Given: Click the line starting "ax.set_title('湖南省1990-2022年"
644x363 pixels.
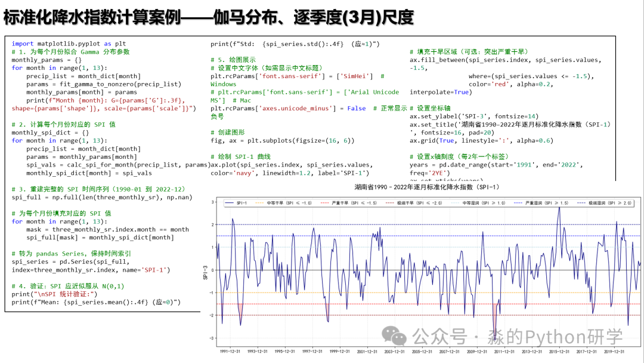Looking at the screenshot, I should [510, 125].
